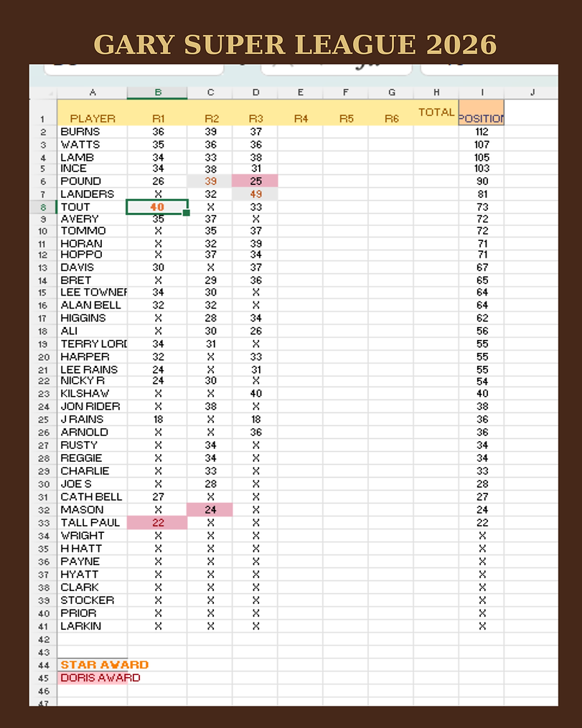Click POUND's pink R3 cell showing 25

pos(255,181)
